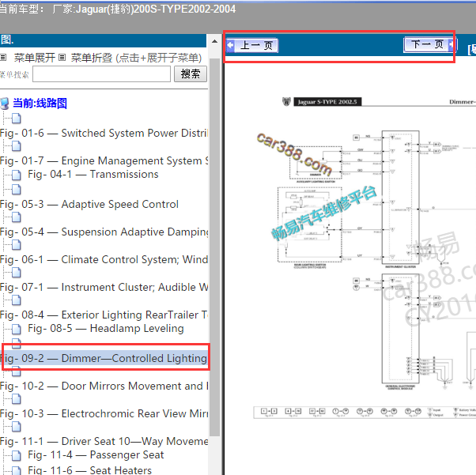Click page icon above Fig- 10-3 entry

click(17, 399)
